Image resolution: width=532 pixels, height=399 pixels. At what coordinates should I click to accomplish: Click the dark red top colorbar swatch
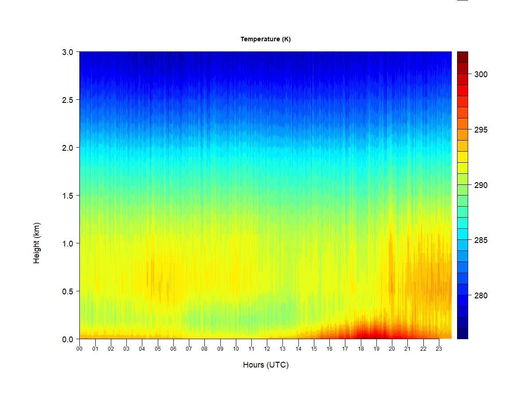(x=462, y=57)
